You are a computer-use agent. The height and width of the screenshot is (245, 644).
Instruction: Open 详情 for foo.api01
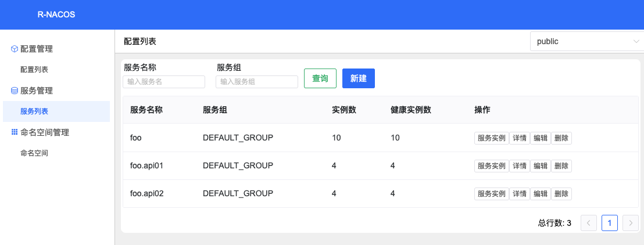tap(520, 166)
